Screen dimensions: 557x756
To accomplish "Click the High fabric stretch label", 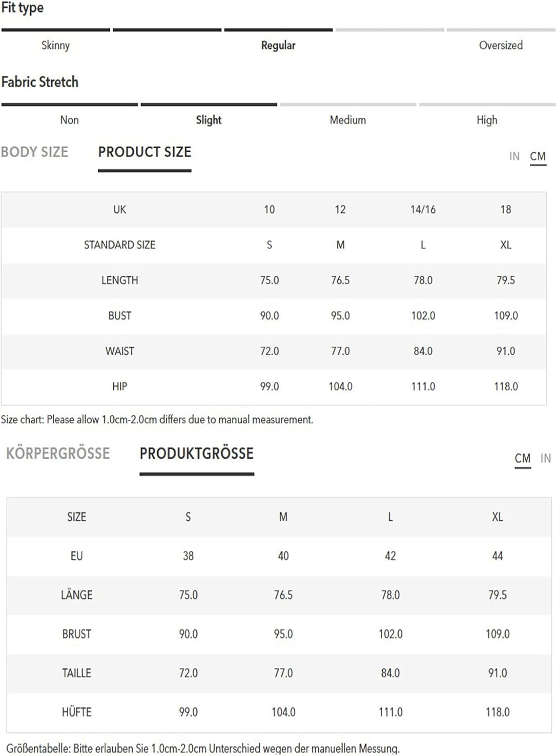I will (x=487, y=120).
